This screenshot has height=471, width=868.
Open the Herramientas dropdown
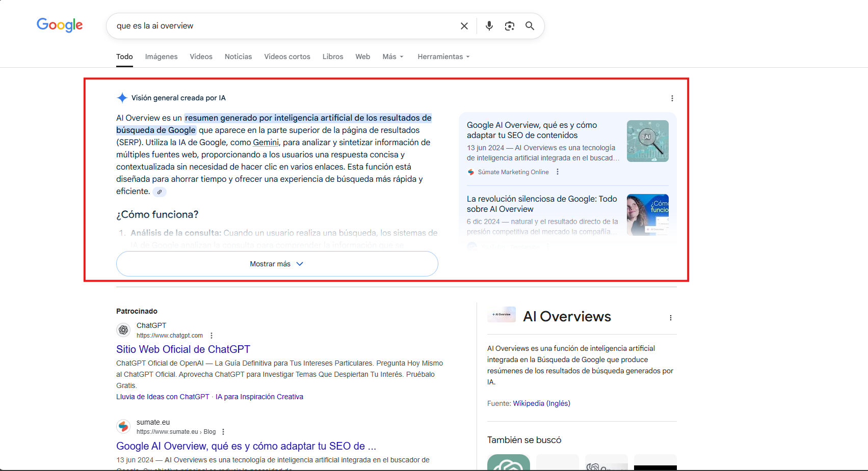click(x=443, y=57)
